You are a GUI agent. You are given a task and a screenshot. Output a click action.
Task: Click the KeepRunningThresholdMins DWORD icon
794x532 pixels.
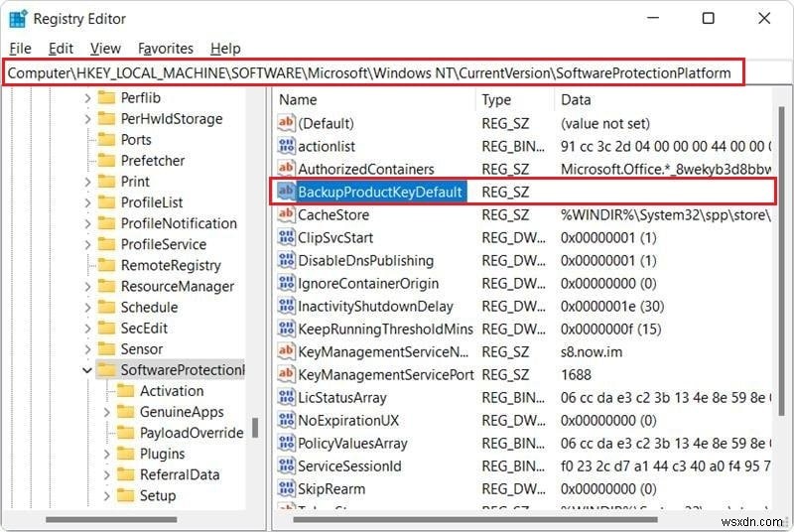[x=286, y=329]
